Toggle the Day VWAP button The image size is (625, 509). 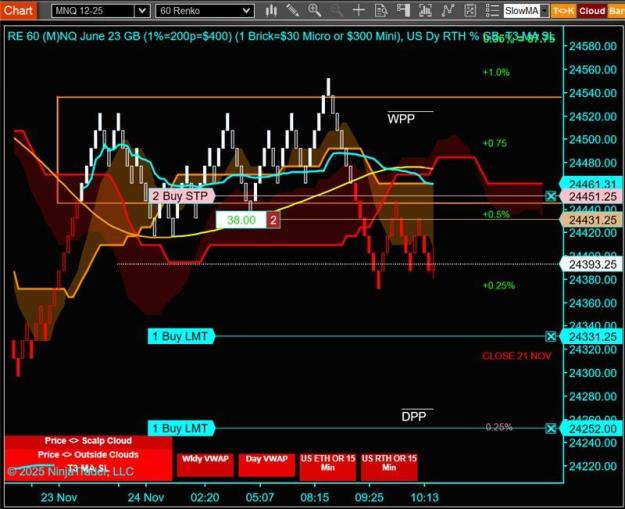click(266, 464)
